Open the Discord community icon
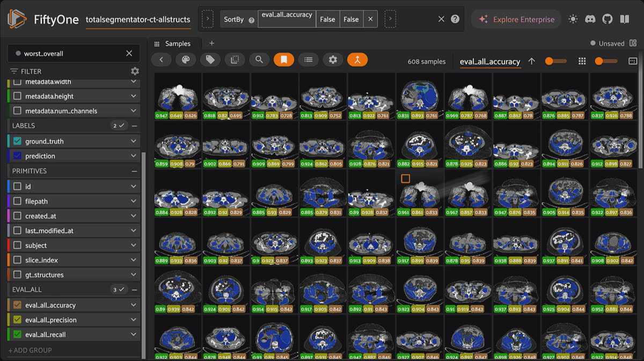 [x=590, y=19]
